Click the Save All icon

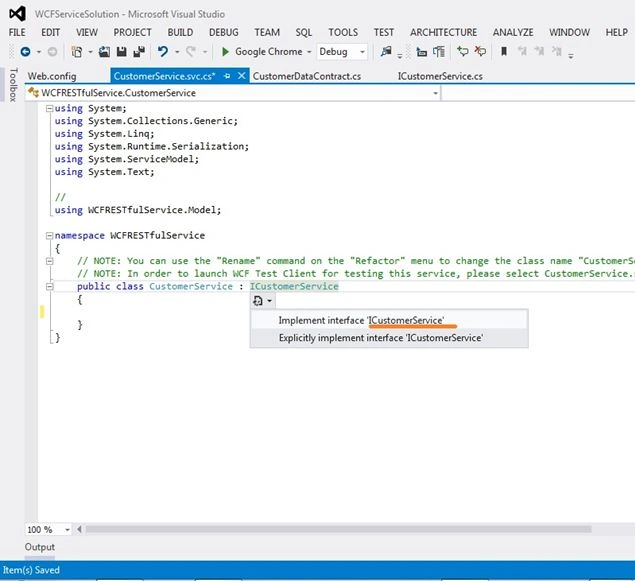(x=139, y=52)
